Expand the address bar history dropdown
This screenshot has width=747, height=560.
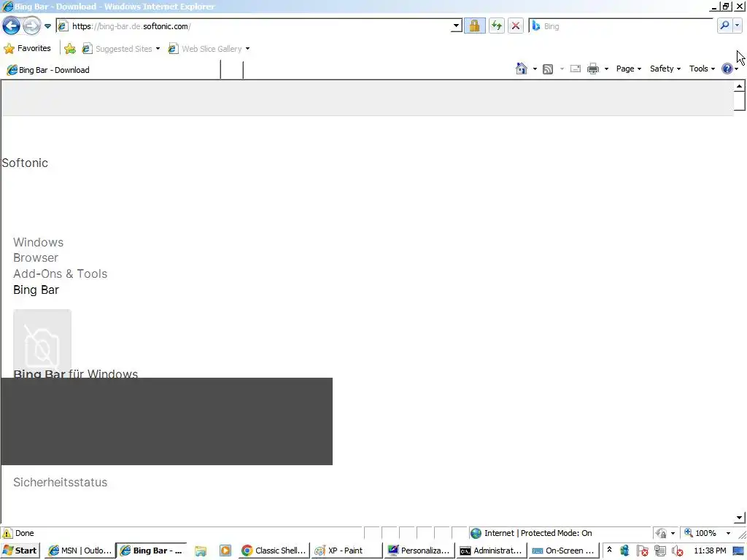(456, 26)
